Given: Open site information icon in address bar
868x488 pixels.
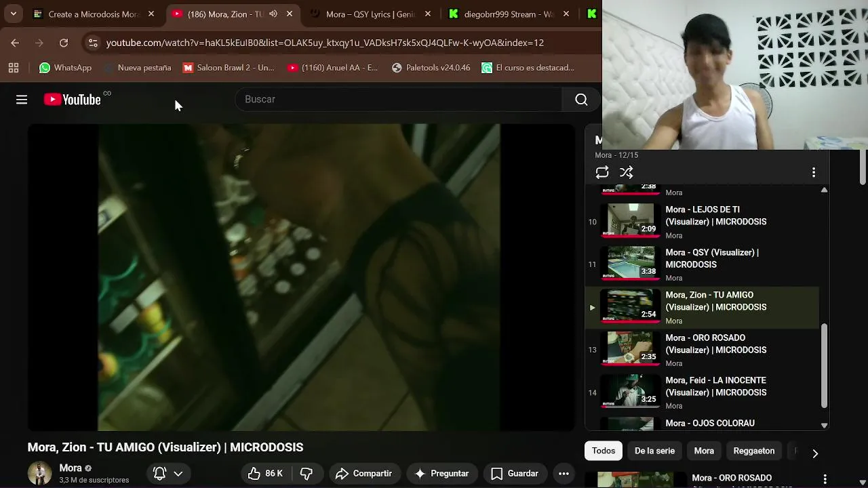Looking at the screenshot, I should point(93,43).
